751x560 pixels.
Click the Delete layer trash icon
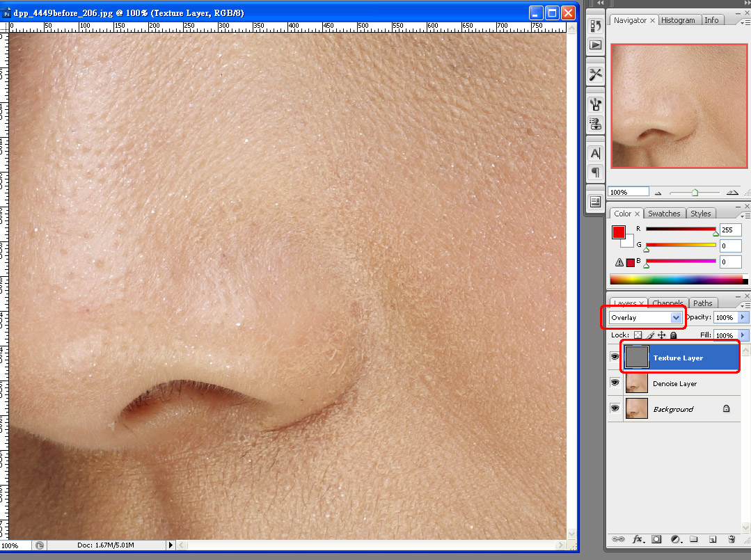coord(731,539)
